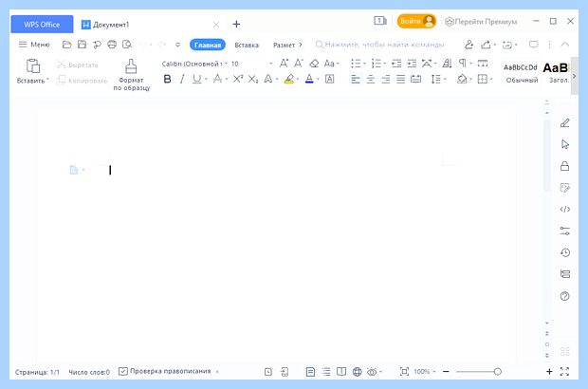Open history clock icon in right sidebar
The width and height of the screenshot is (588, 389).
564,252
